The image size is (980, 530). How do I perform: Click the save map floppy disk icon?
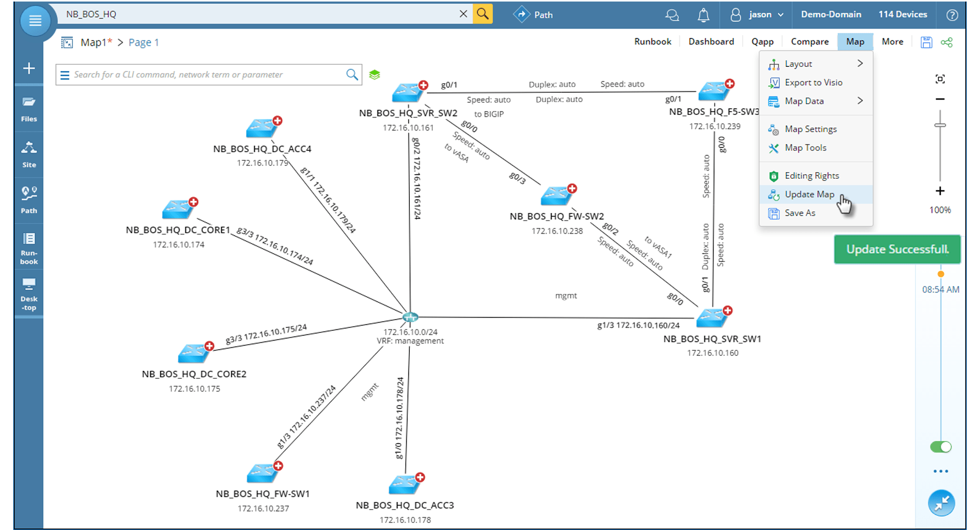pyautogui.click(x=926, y=42)
